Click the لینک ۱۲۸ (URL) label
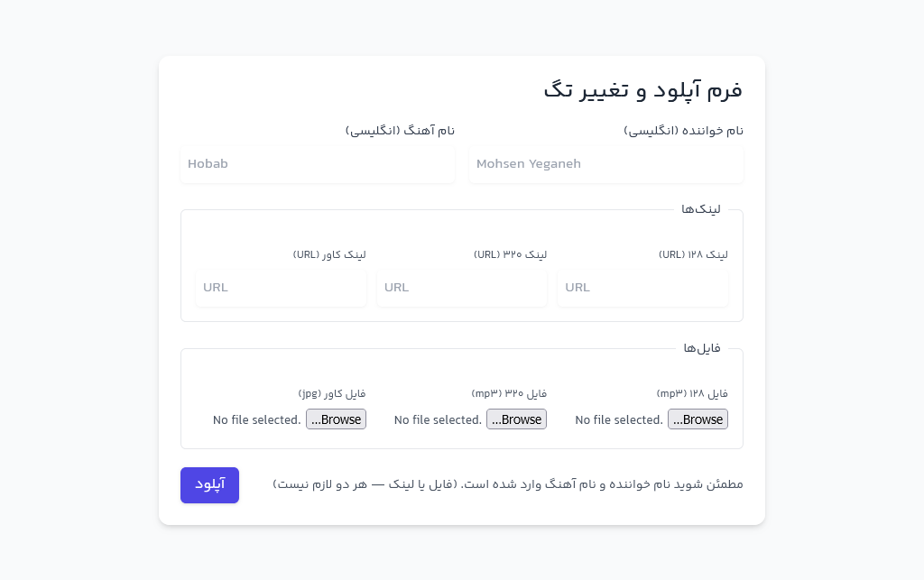Image resolution: width=924 pixels, height=580 pixels. pos(693,254)
